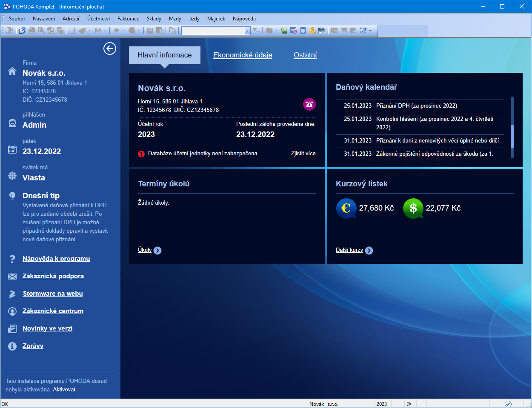Click the IBAN toolbar icon
The height and width of the screenshot is (408, 532).
[322, 30]
